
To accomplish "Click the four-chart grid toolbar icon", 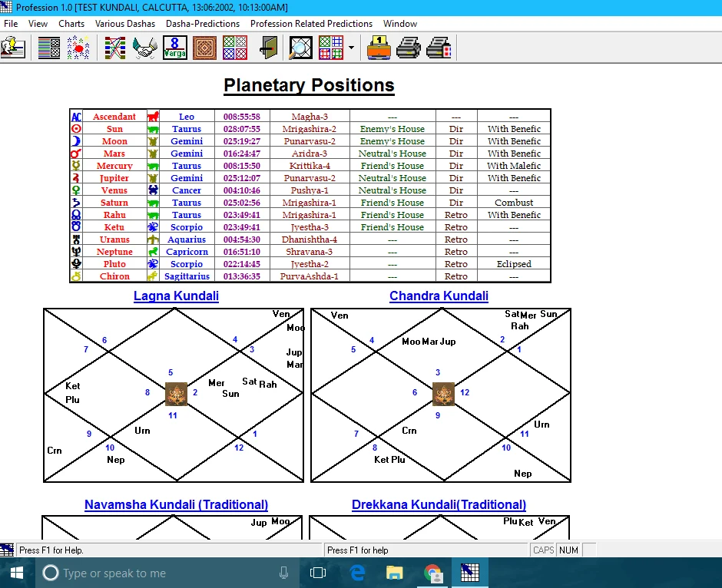I will pyautogui.click(x=235, y=48).
